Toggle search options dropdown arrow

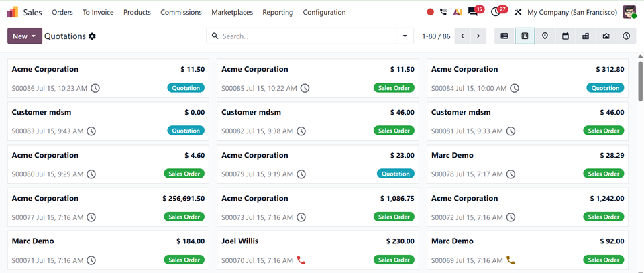click(x=405, y=36)
